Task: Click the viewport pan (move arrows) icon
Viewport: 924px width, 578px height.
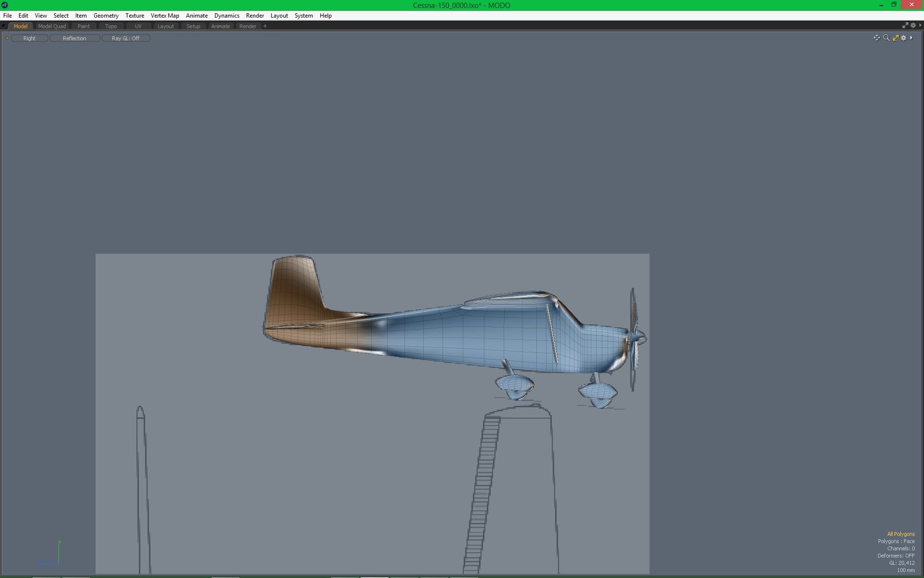Action: [876, 38]
